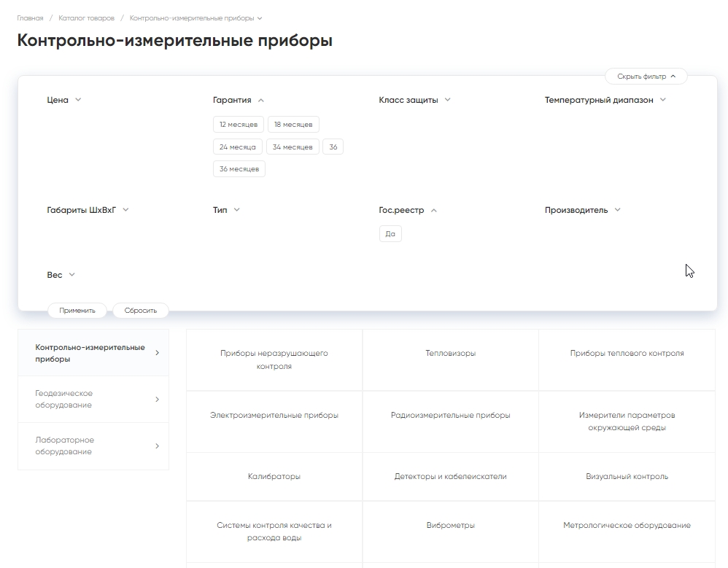The height and width of the screenshot is (568, 728).
Task: Open the Тепловизоры category tile
Action: [x=450, y=353]
